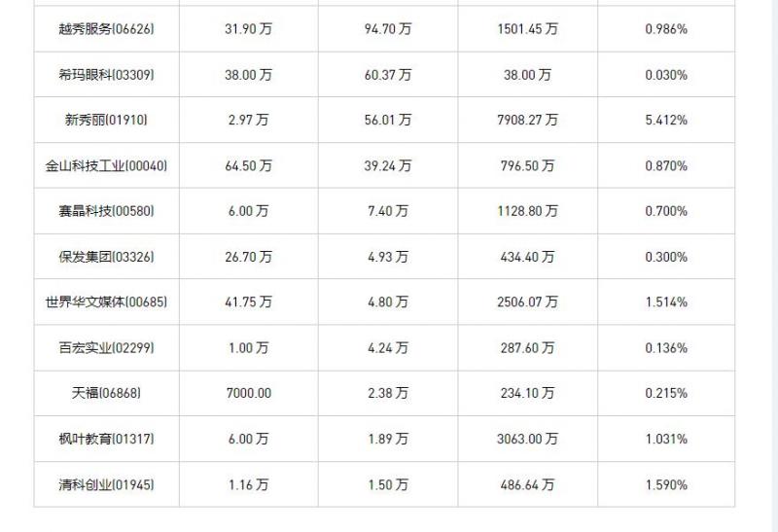Select the 7908.27万 cell for 新秀丽
The image size is (778, 532).
pyautogui.click(x=527, y=121)
